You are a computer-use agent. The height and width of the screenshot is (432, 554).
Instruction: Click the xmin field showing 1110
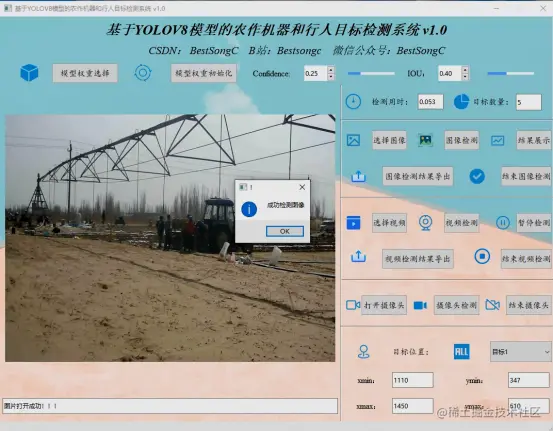click(x=413, y=380)
